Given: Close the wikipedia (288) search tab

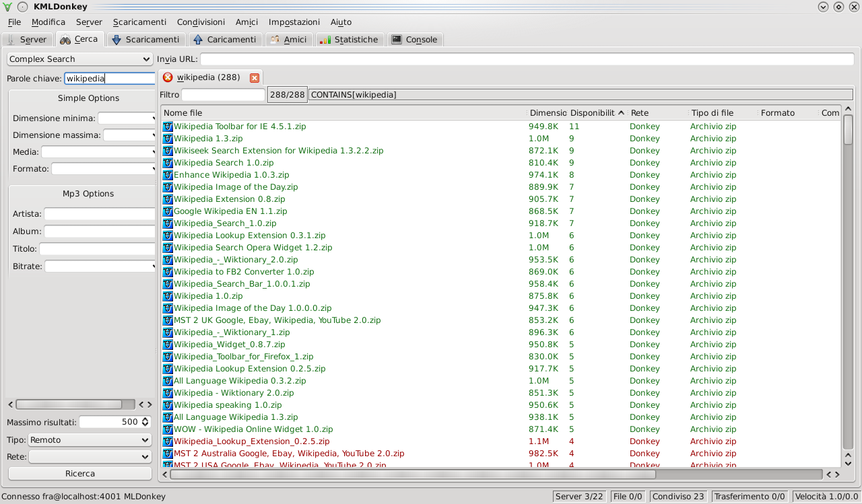Looking at the screenshot, I should pos(255,78).
